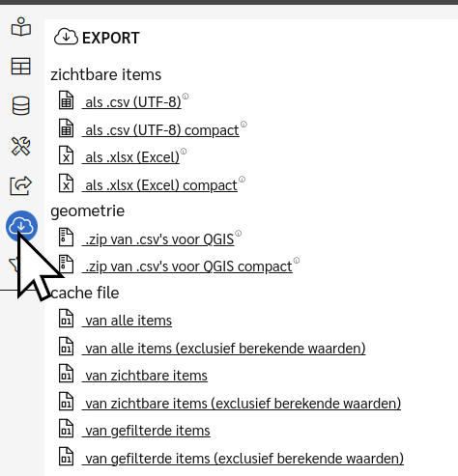458x476 pixels.
Task: Open the book reader sidebar icon
Action: [21, 26]
